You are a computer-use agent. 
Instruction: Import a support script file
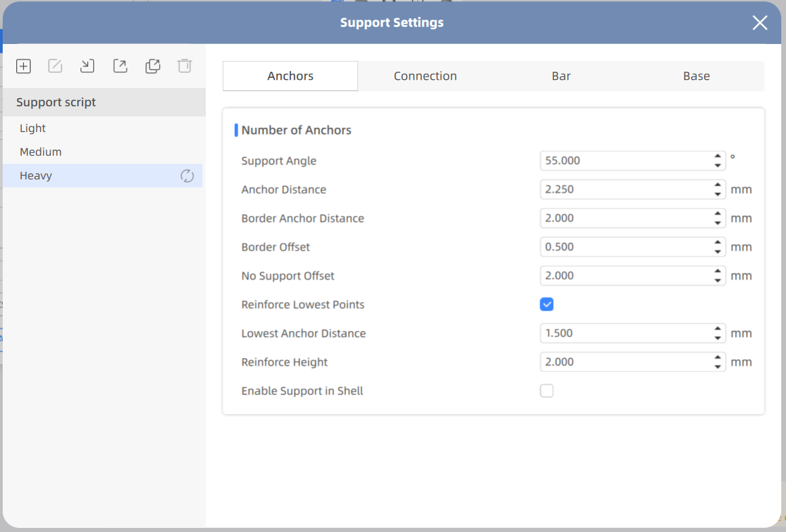pyautogui.click(x=87, y=66)
